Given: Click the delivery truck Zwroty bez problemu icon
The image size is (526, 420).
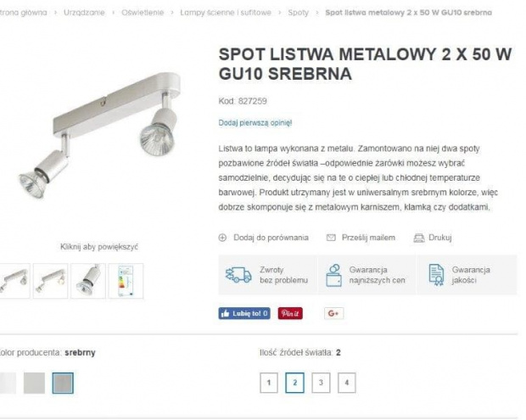Looking at the screenshot, I should coord(238,275).
